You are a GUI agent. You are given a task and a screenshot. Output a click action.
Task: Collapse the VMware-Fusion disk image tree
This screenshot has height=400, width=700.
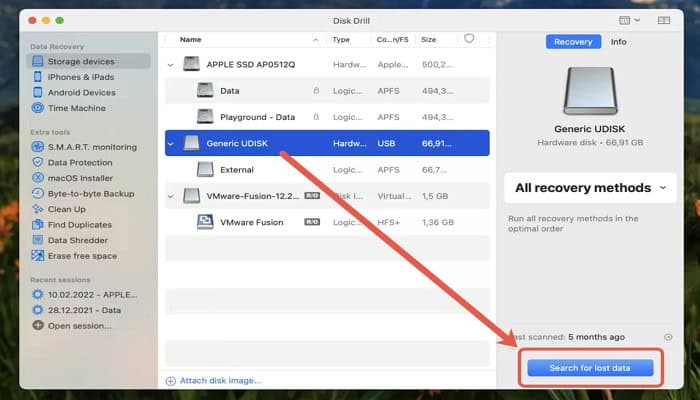[x=171, y=196]
